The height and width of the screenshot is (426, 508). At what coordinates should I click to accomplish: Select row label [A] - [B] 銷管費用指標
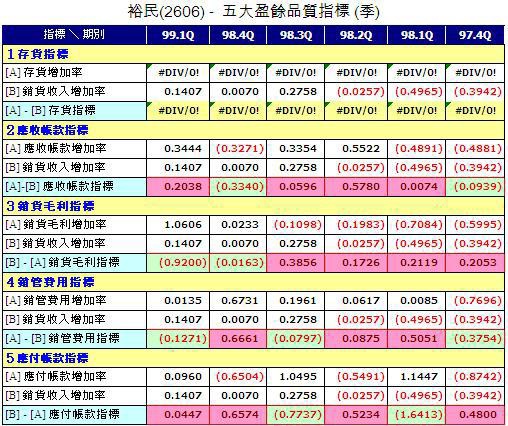(74, 339)
